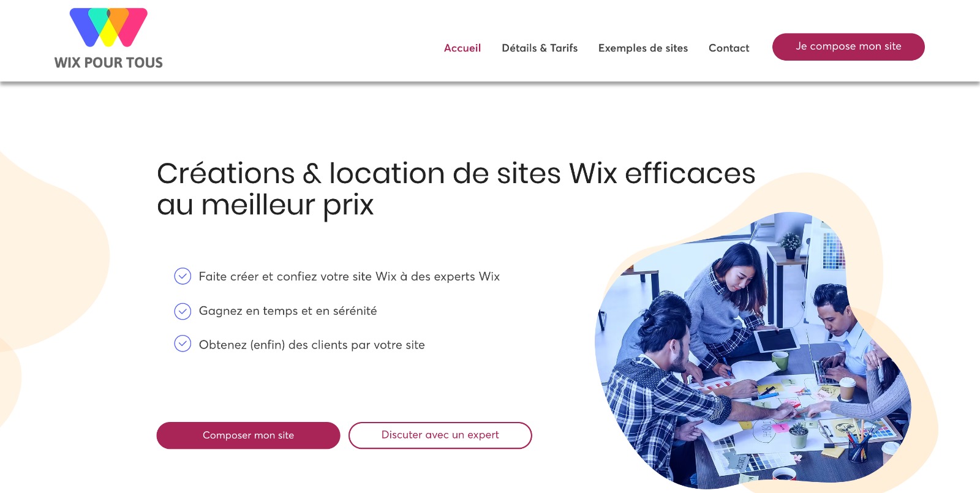Image resolution: width=980 pixels, height=493 pixels.
Task: Go to Détails & Tarifs page
Action: pyautogui.click(x=540, y=48)
